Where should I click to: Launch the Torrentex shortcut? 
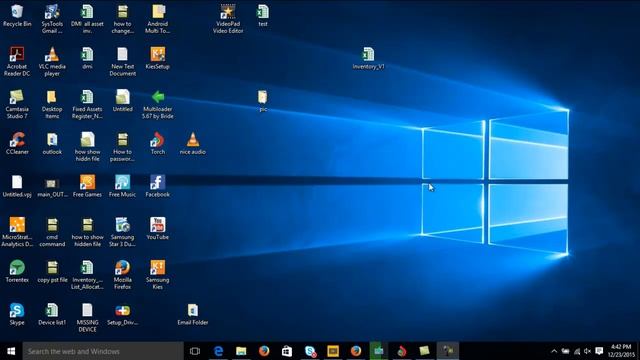point(17,271)
